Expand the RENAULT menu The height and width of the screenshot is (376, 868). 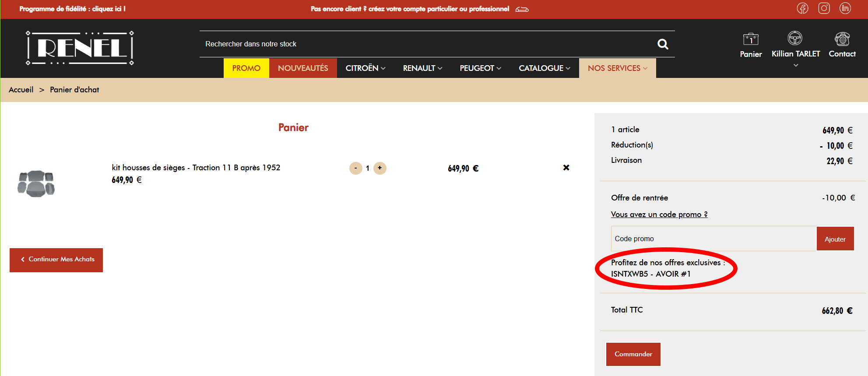tap(422, 68)
